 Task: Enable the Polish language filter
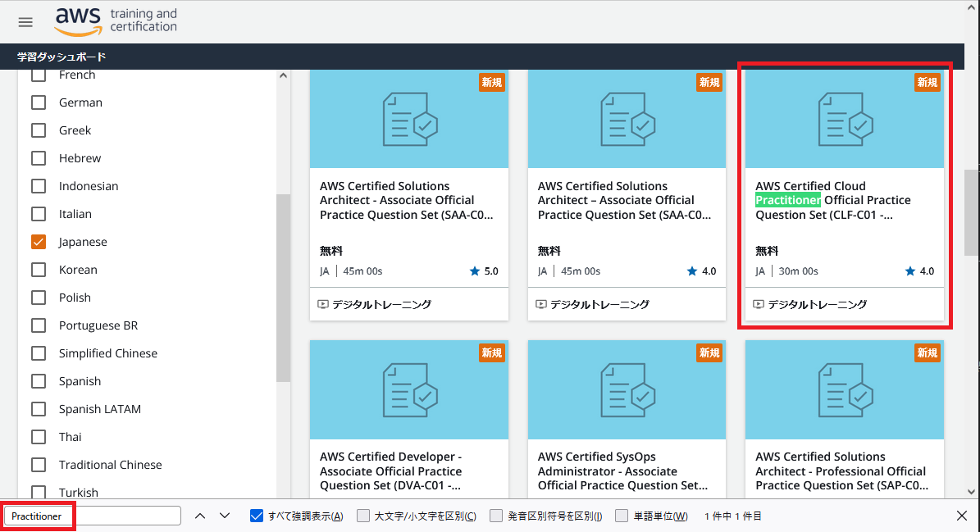tap(39, 298)
